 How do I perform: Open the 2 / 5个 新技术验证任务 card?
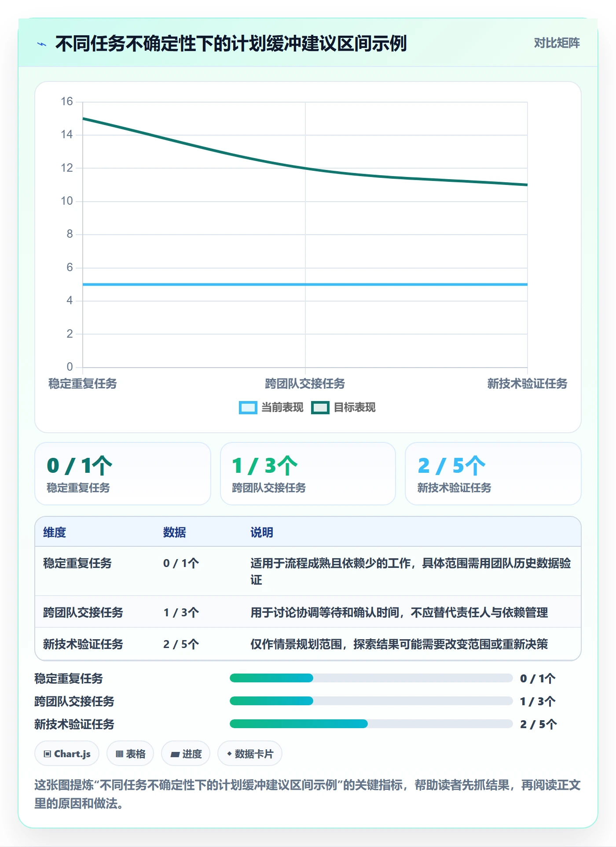(x=493, y=474)
